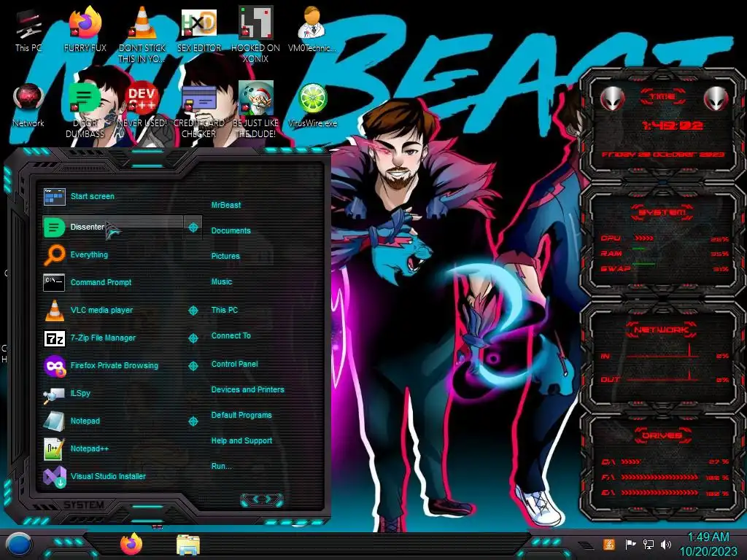Launch Dissenter from the start menu
This screenshot has height=560, width=747.
pyautogui.click(x=112, y=227)
